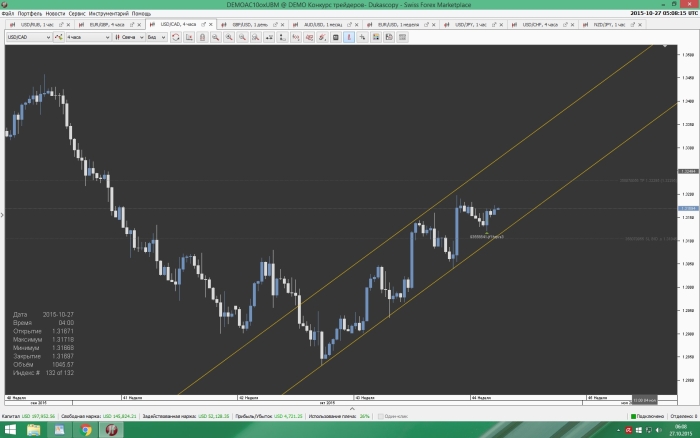Click the red drawing tools icon before dark square
Viewport: 700px width, 438px height.
(322, 38)
